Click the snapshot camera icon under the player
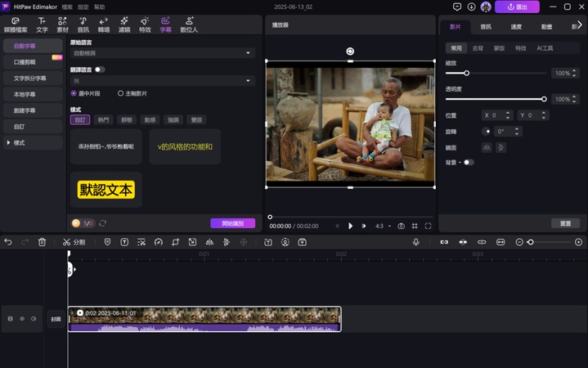Image resolution: width=588 pixels, height=368 pixels. pos(401,226)
